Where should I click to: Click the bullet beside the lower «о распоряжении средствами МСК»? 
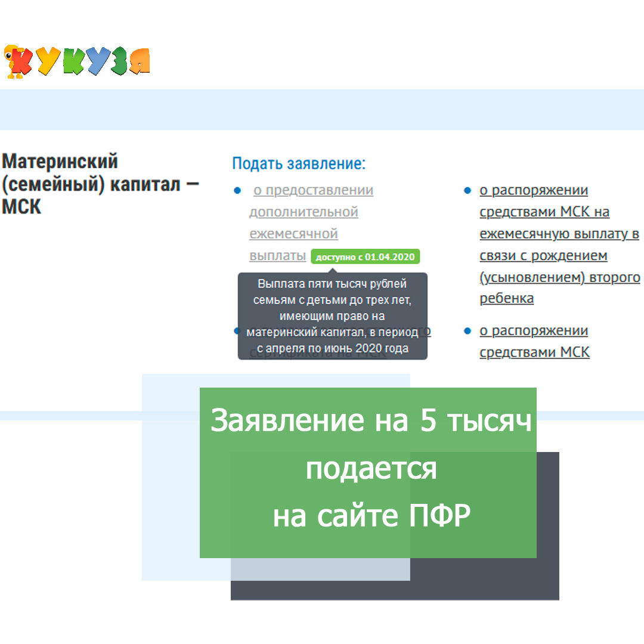click(467, 330)
